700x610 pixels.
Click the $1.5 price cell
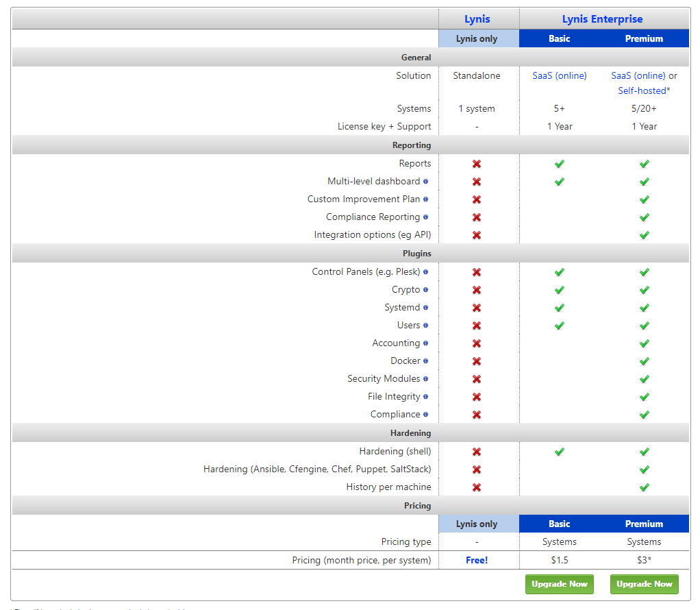click(560, 561)
